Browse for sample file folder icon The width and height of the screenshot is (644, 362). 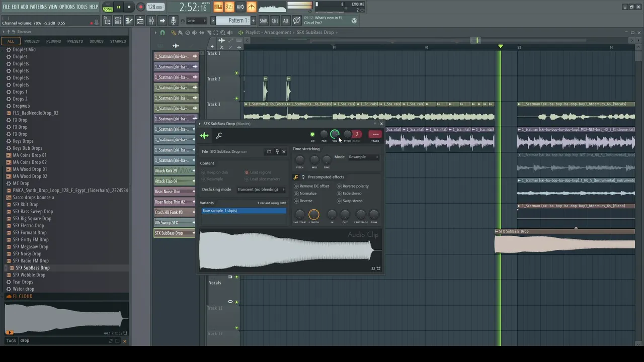(269, 151)
